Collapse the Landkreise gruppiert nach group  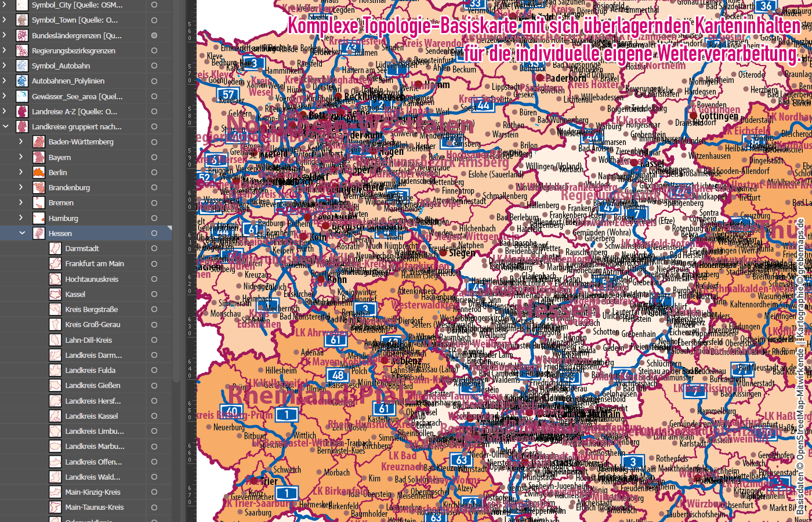[5, 126]
